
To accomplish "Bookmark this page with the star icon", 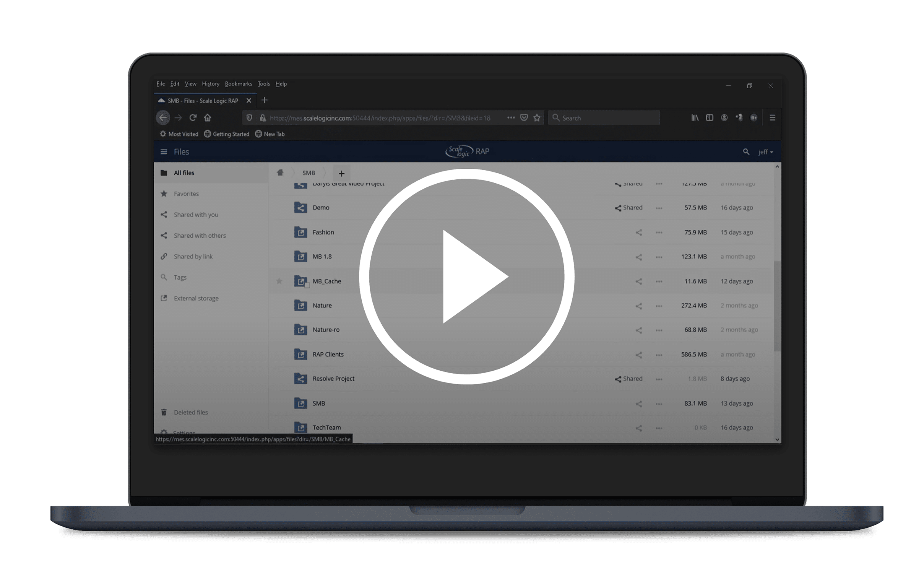I will click(537, 117).
